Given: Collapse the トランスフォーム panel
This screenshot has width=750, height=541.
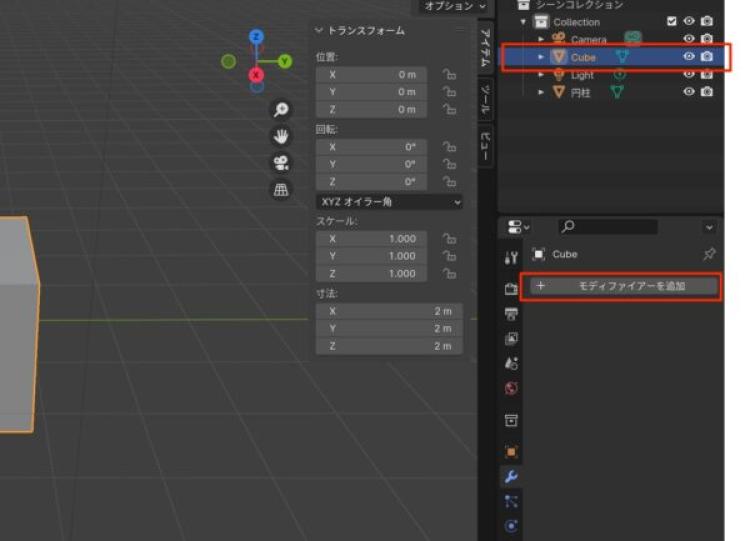Looking at the screenshot, I should tap(320, 31).
